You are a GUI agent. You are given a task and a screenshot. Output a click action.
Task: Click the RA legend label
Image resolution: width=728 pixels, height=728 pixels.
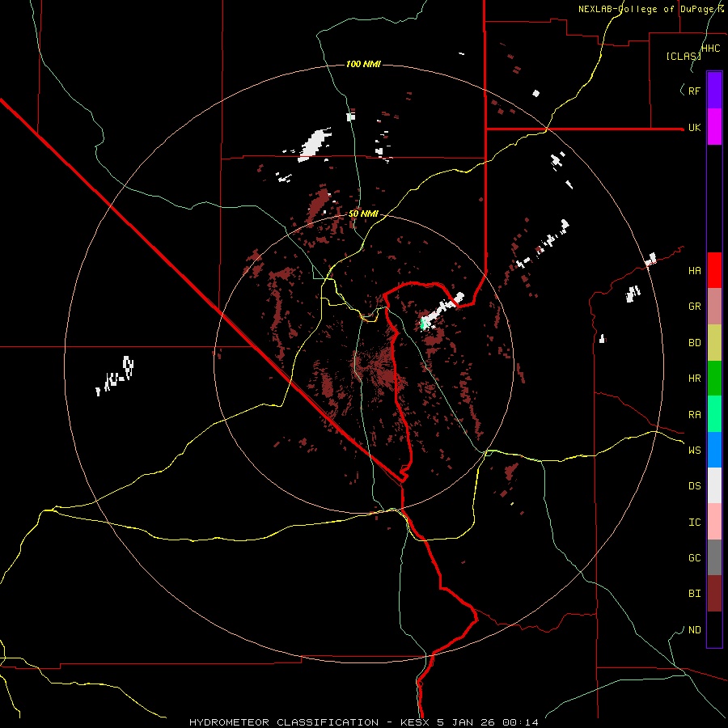point(694,415)
